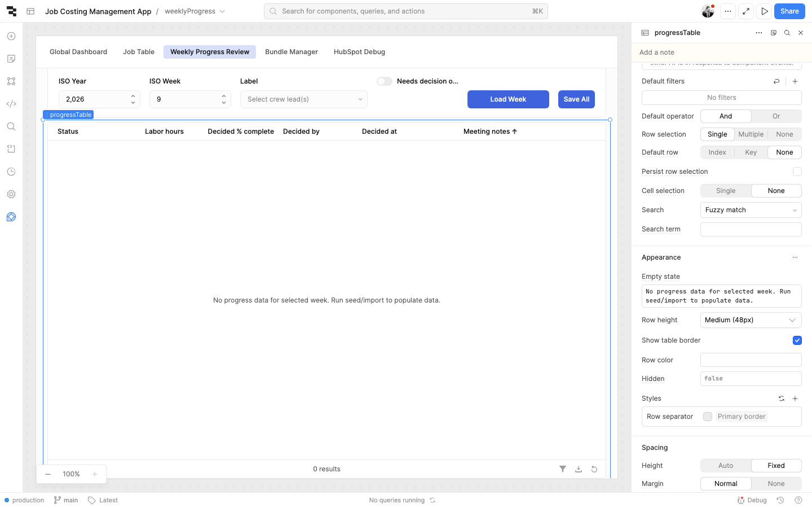Uncheck Show table border

tap(797, 340)
